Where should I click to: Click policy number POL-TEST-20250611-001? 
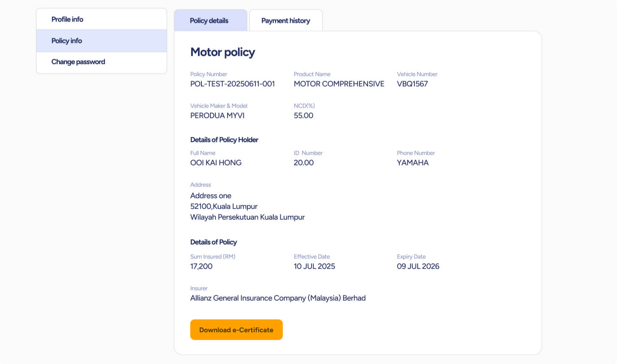[x=232, y=84]
